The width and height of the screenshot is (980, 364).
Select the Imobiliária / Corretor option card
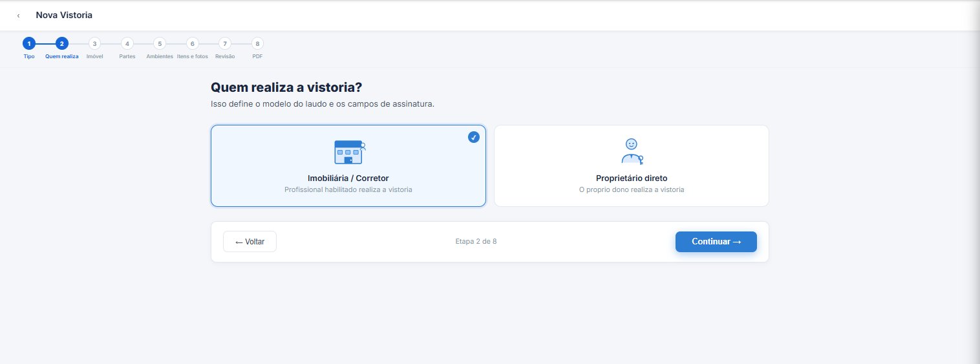(348, 166)
